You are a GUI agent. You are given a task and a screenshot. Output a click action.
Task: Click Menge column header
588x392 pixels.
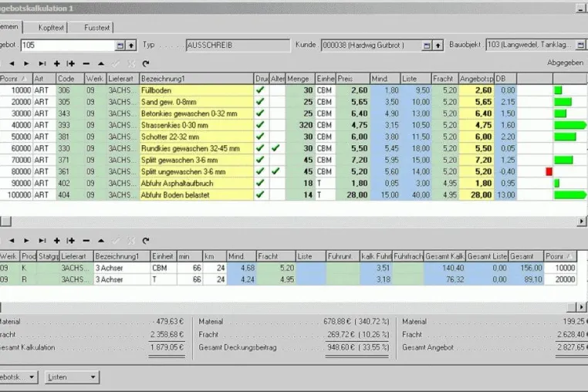300,79
